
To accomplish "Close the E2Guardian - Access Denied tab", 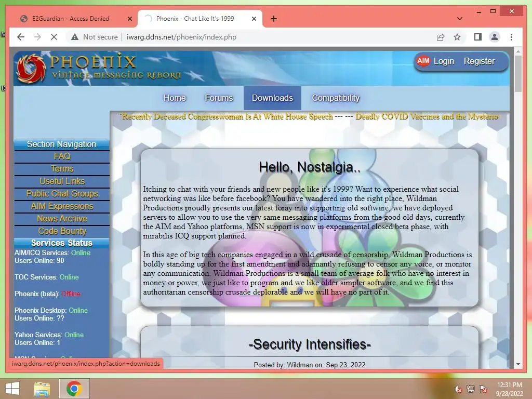I will (129, 19).
